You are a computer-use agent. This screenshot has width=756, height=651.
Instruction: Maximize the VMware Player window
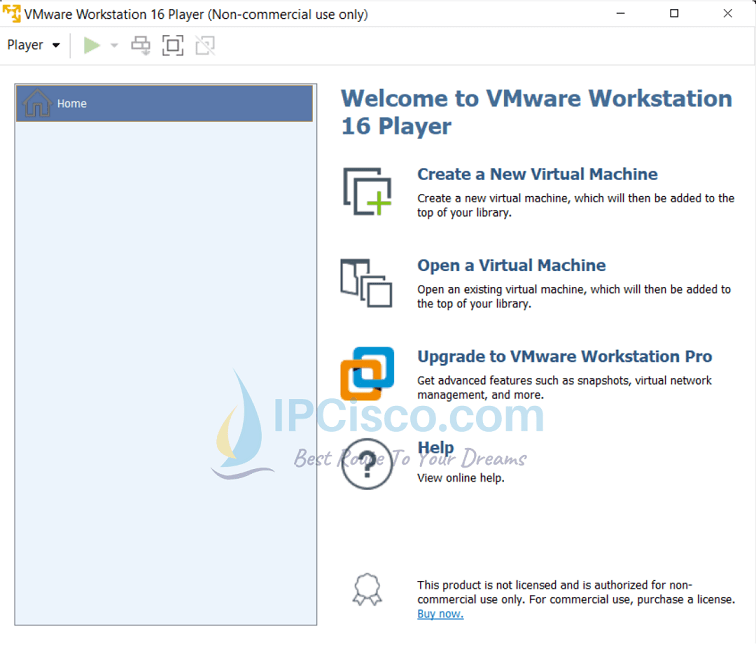pos(674,14)
